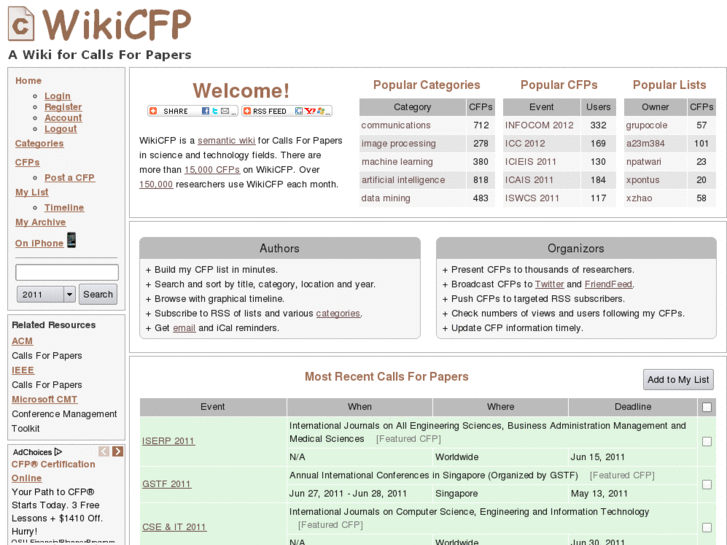Share on Facebook icon
Viewport: 727px width, 545px height.
tap(205, 111)
